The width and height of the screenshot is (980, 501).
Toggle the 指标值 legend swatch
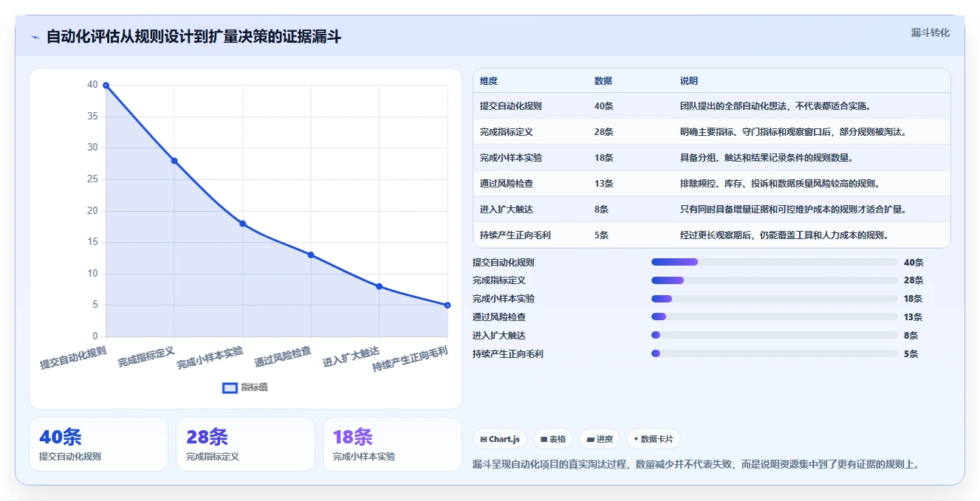tap(230, 387)
